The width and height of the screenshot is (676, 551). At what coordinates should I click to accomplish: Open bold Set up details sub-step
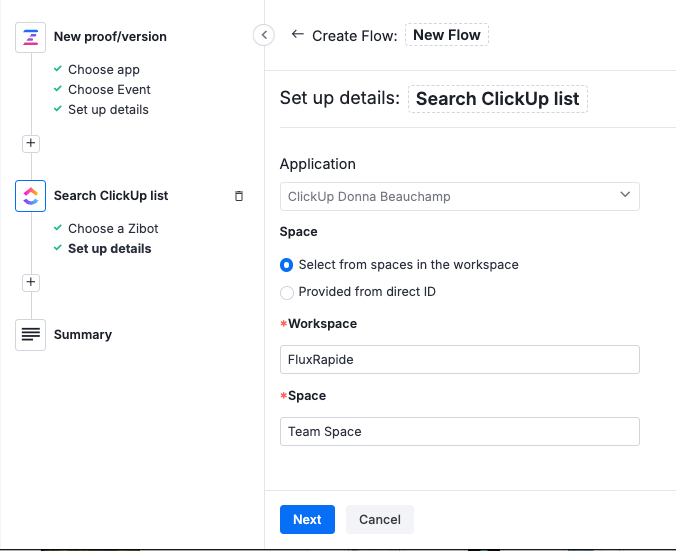click(x=110, y=249)
